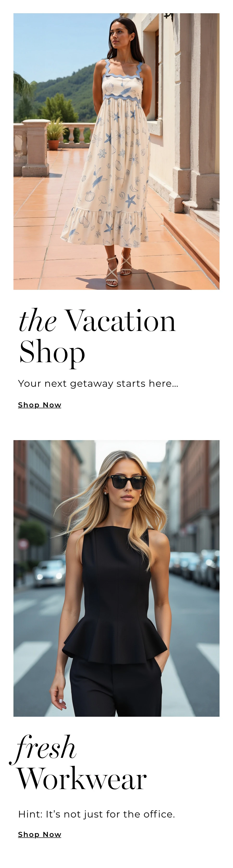Click the Shop Now link under fresh Workwear
The width and height of the screenshot is (233, 868).
(x=40, y=834)
